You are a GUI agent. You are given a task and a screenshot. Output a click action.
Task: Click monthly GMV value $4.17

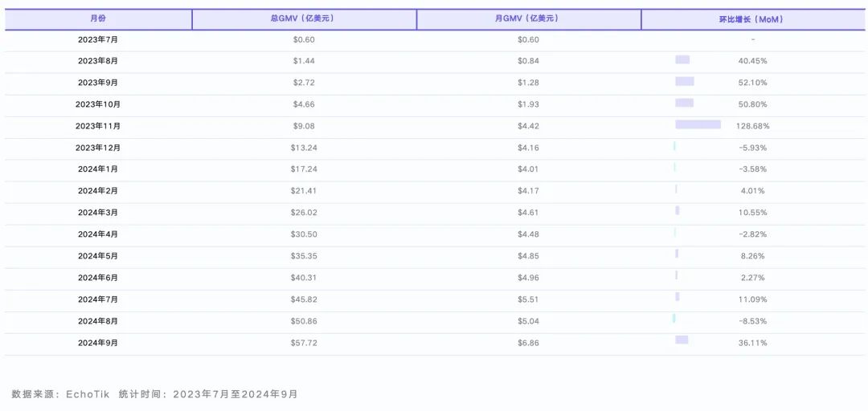(528, 191)
